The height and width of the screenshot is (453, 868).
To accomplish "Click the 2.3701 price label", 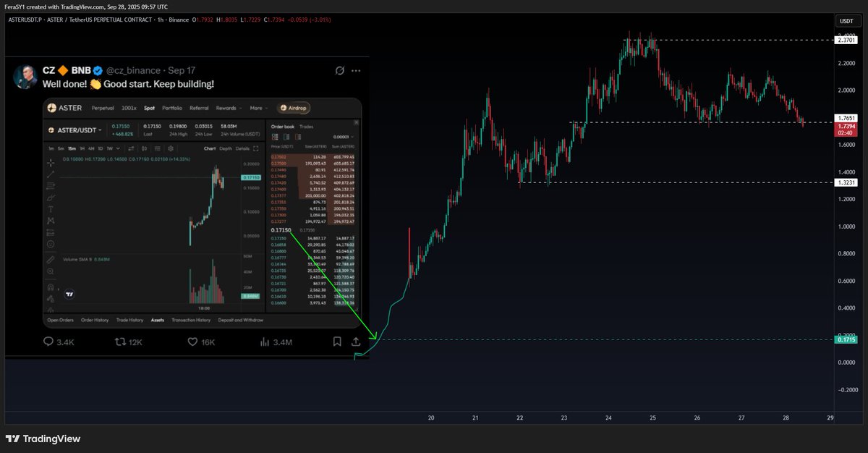I will point(846,41).
